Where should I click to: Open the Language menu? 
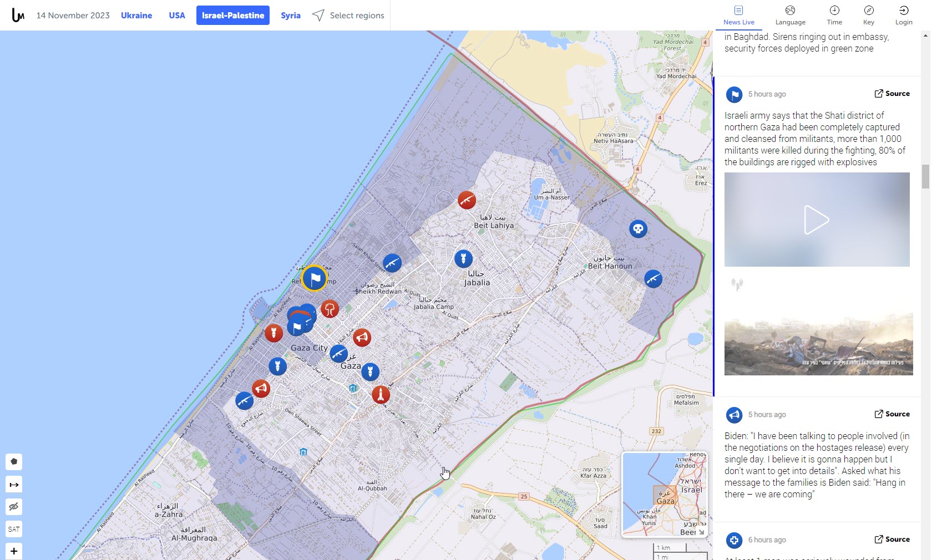point(790,16)
